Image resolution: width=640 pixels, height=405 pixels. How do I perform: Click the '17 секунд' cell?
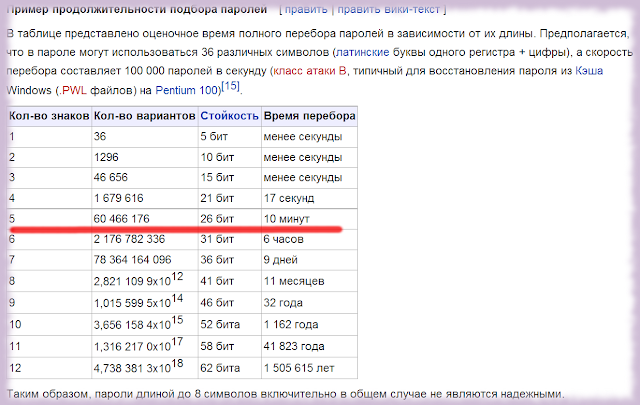click(309, 198)
